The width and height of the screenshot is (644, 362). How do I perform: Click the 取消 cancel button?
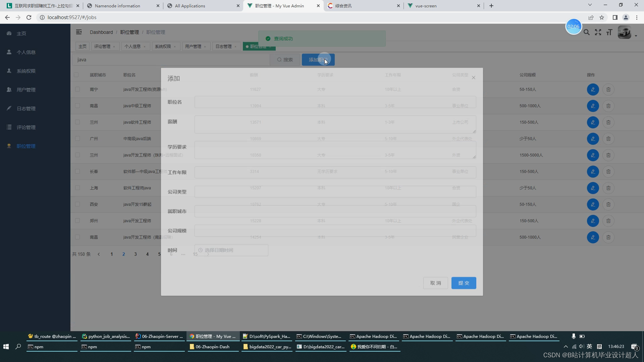point(435,283)
